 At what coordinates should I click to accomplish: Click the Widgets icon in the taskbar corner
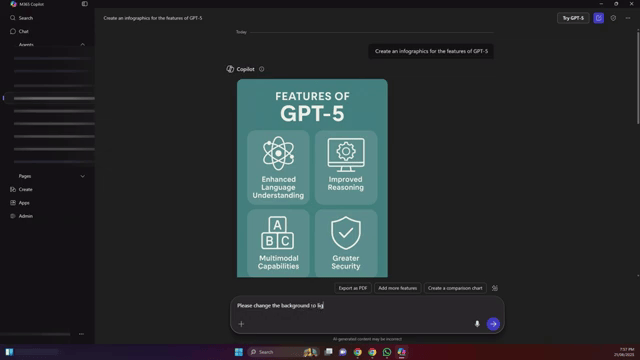point(9,352)
